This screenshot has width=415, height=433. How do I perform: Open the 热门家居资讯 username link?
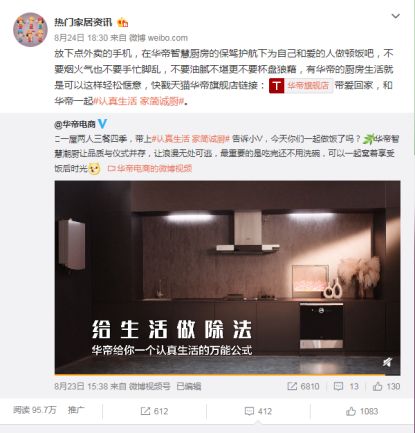[83, 22]
